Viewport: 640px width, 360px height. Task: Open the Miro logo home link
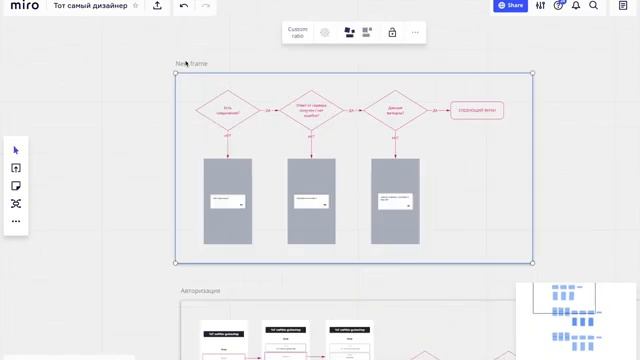24,5
